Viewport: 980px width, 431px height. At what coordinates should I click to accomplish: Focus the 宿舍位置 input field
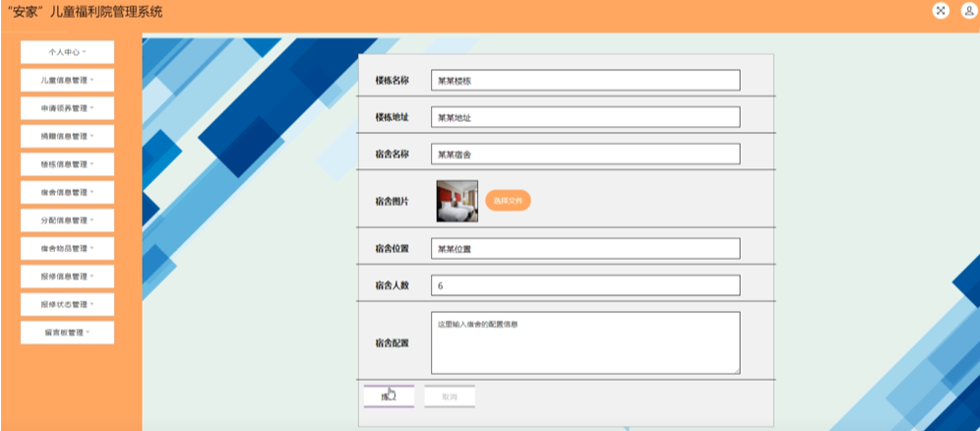tap(585, 249)
